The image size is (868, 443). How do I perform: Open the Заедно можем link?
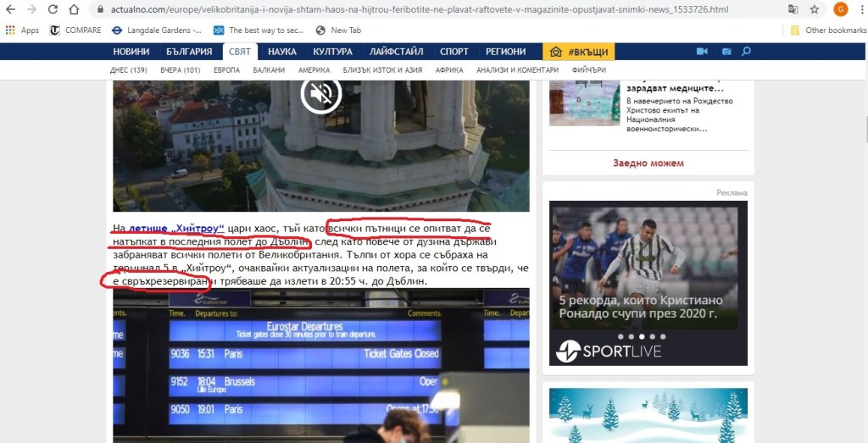(648, 163)
